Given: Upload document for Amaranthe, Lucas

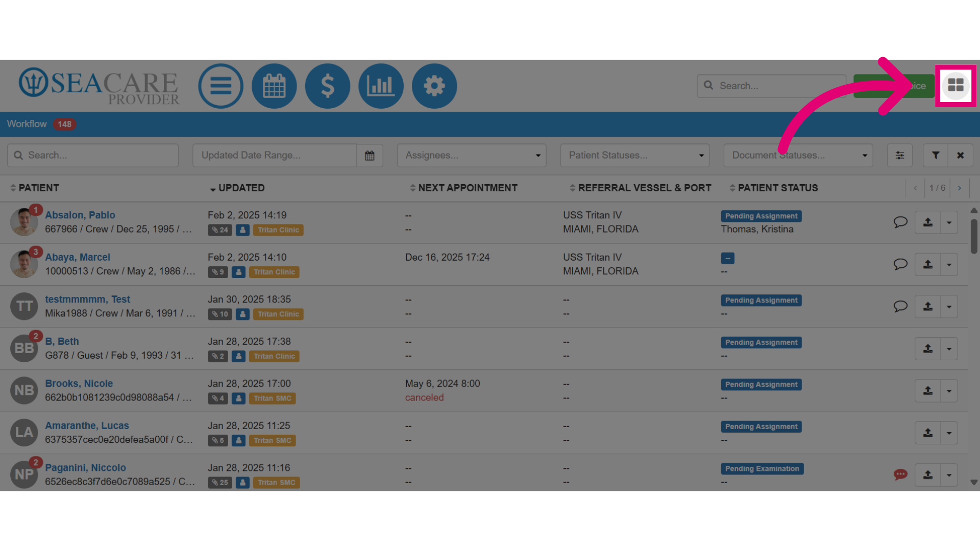Looking at the screenshot, I should (928, 433).
